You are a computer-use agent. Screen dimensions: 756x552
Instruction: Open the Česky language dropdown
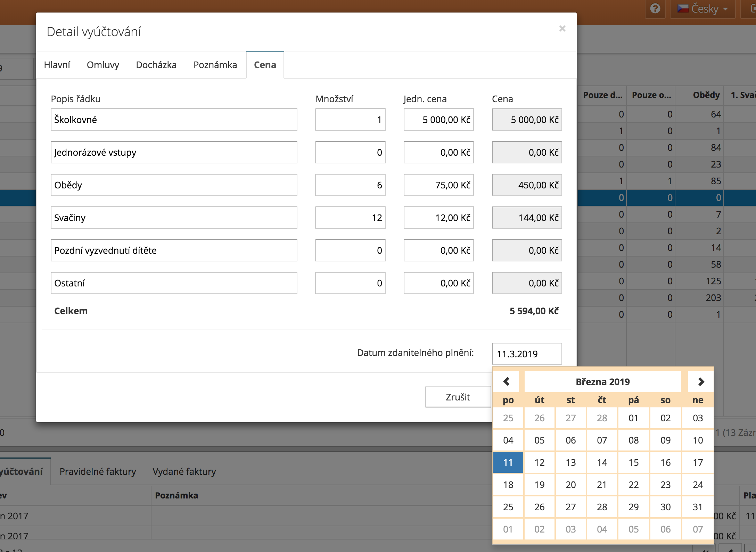click(702, 9)
